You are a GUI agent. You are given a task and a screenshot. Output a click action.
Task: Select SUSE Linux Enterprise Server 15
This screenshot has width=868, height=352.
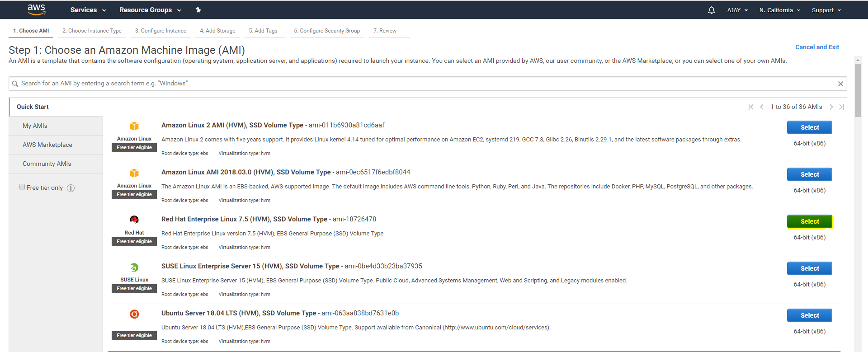point(810,268)
